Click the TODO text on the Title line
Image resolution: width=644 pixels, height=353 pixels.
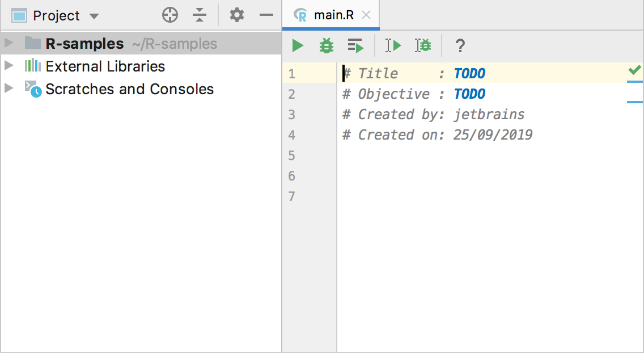tap(469, 73)
